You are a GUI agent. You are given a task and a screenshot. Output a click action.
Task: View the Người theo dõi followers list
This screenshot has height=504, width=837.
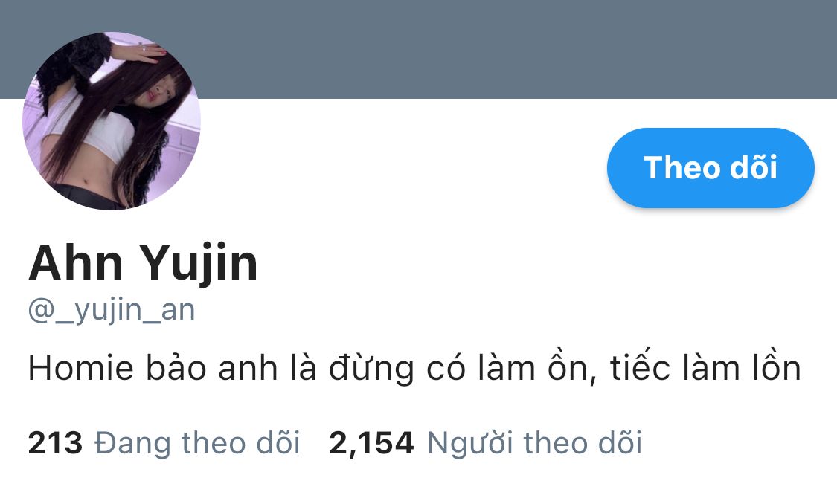534,442
